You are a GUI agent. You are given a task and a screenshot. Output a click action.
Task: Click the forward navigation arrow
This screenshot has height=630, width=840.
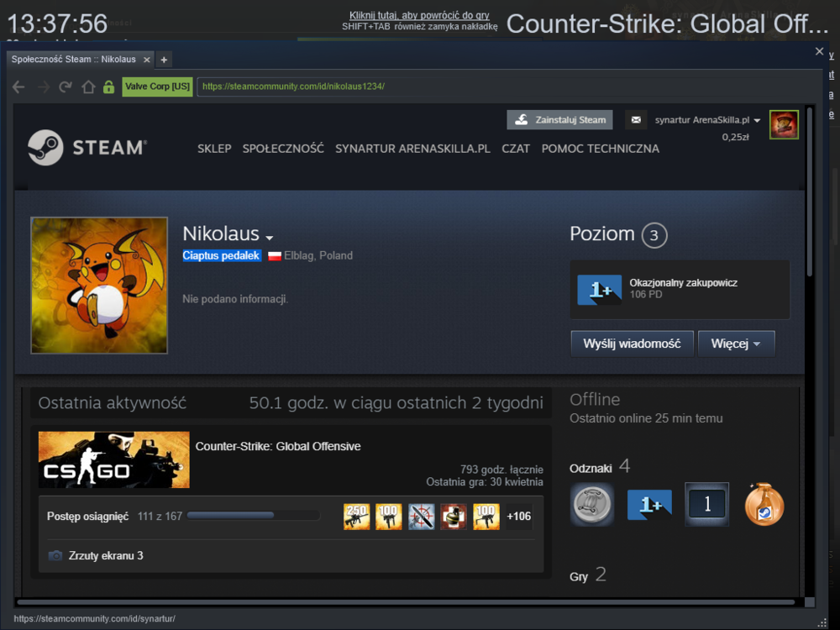(x=43, y=87)
